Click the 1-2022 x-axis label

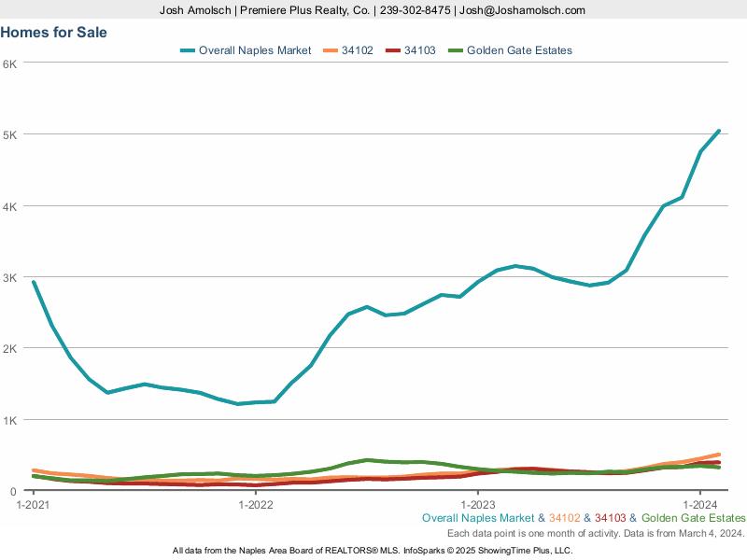256,505
